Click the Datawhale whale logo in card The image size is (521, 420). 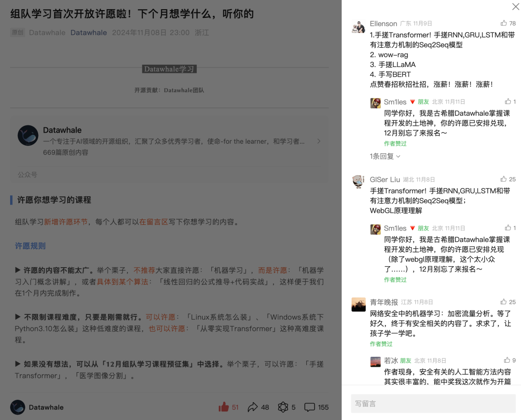click(28, 135)
